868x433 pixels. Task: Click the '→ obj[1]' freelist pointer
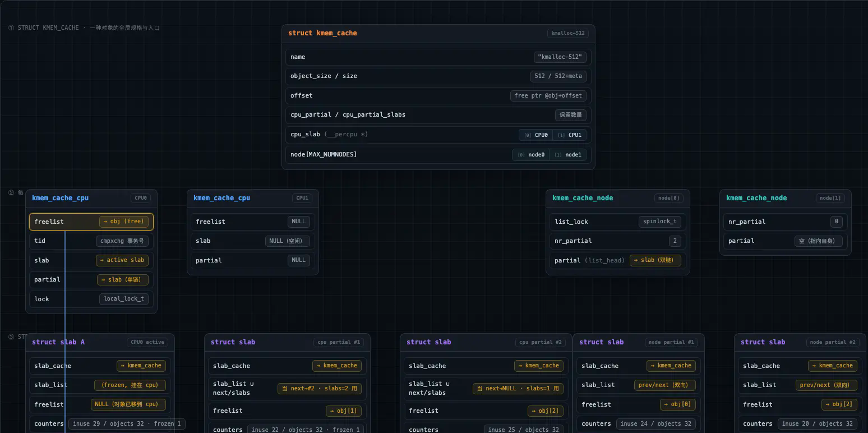tap(344, 411)
